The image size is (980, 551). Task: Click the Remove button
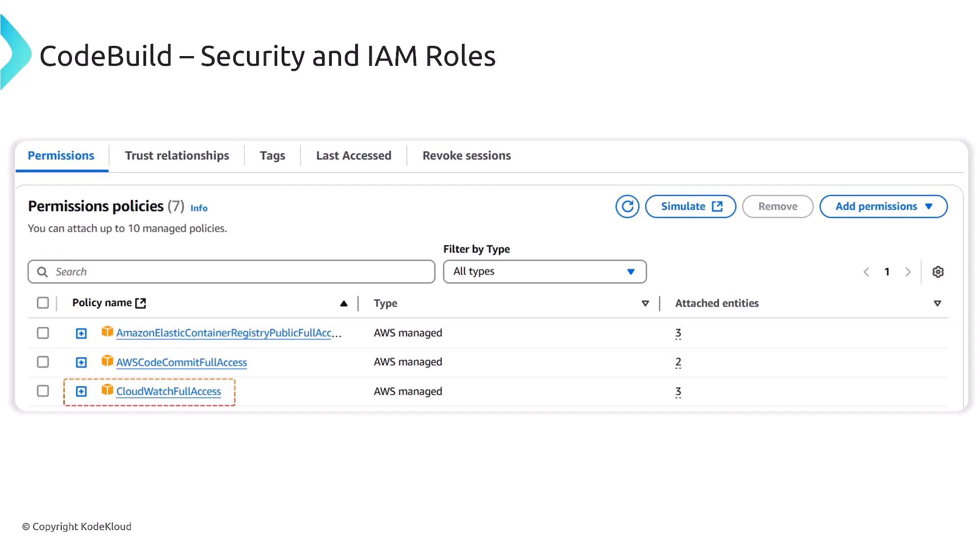[778, 207]
